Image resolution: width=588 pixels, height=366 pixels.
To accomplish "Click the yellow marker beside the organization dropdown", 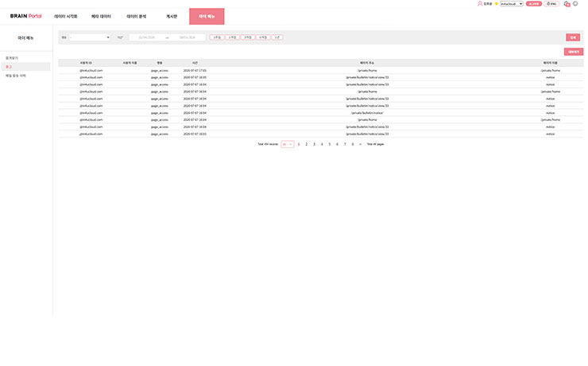I will tap(496, 4).
